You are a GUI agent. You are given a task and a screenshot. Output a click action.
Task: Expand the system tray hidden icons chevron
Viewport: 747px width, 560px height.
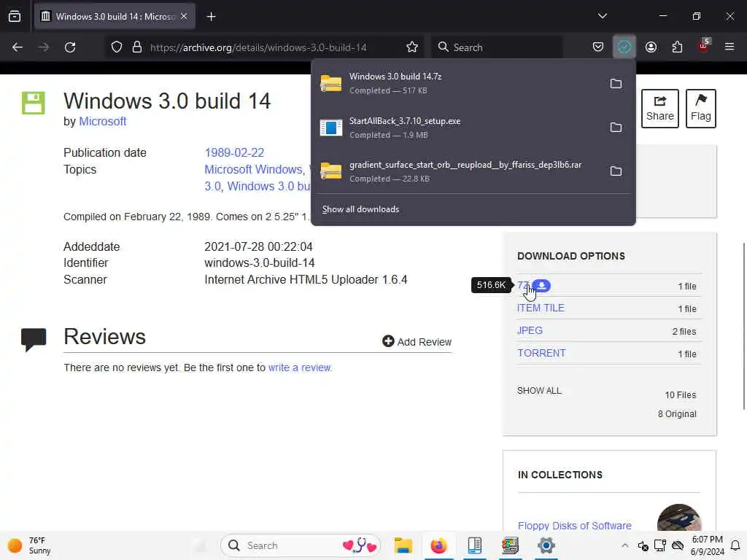pyautogui.click(x=625, y=545)
